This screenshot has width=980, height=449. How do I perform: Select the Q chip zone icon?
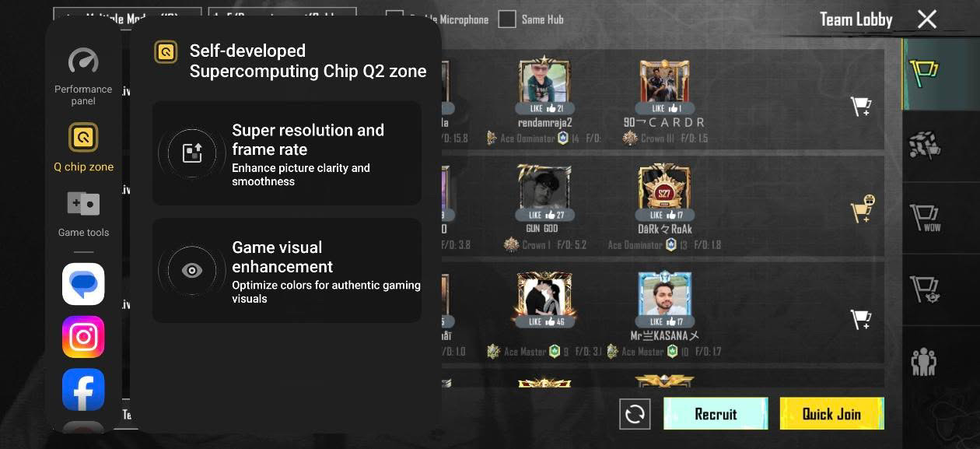83,137
